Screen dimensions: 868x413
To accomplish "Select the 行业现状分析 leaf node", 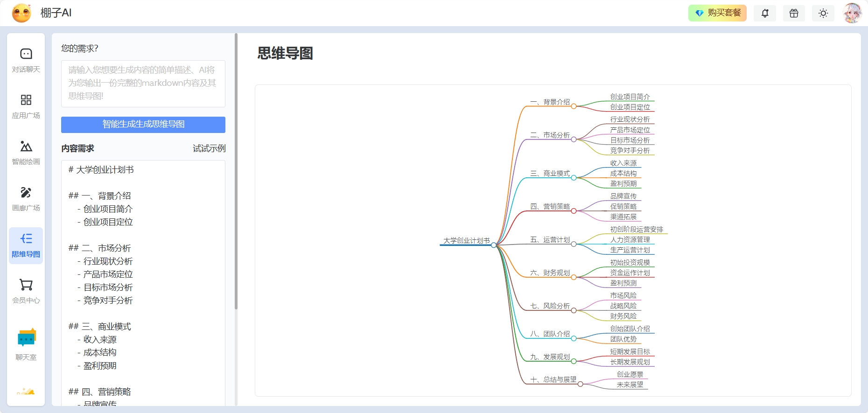I will point(630,119).
